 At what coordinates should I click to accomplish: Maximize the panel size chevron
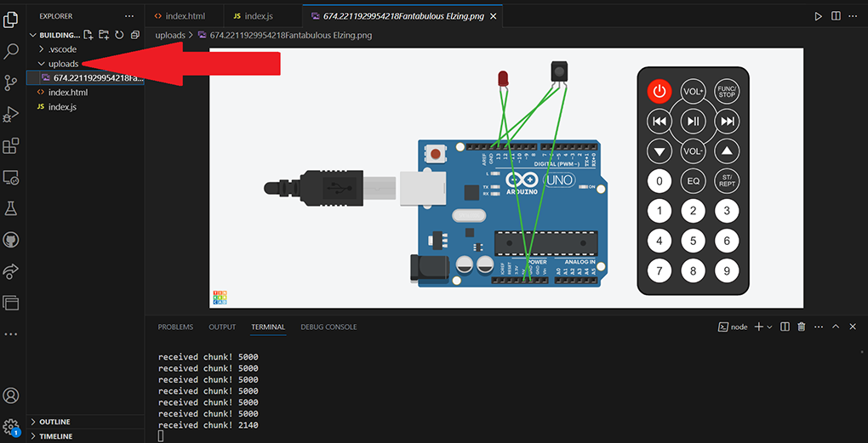(836, 327)
